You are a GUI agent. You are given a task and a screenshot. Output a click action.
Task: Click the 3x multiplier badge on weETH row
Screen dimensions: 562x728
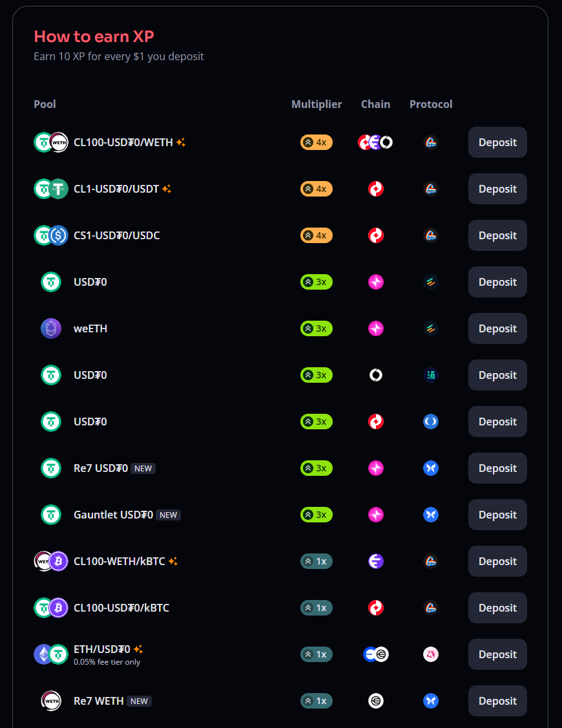pos(317,328)
